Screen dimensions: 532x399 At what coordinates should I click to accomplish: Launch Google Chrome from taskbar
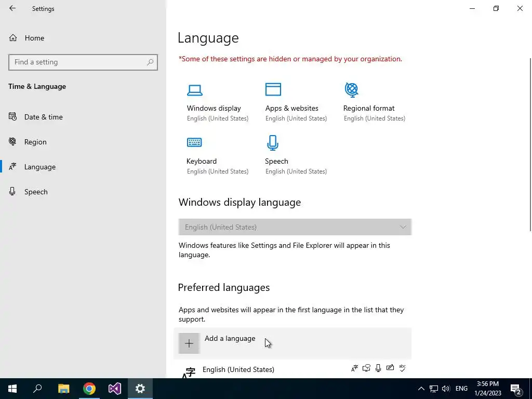coord(89,389)
